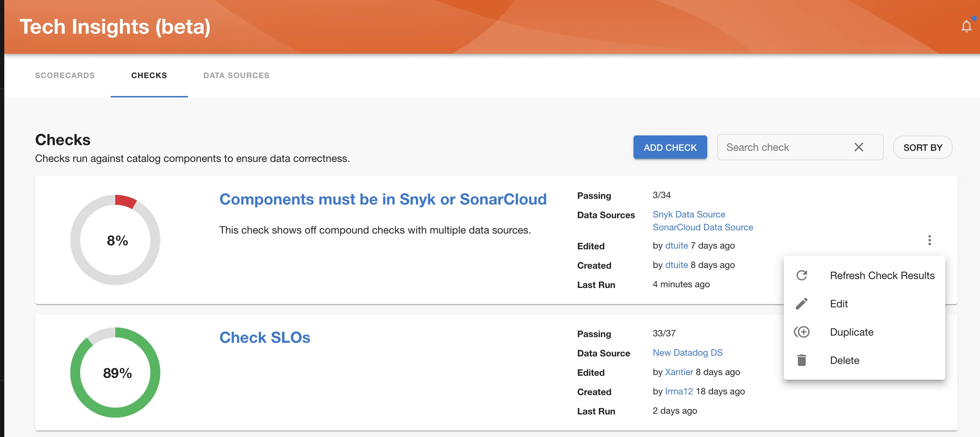Choose Duplicate from the context menu
The image size is (980, 437).
[x=852, y=332]
